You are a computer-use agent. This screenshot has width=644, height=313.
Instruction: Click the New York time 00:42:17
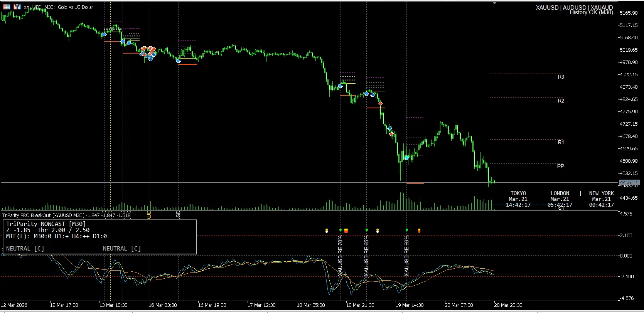(x=602, y=205)
